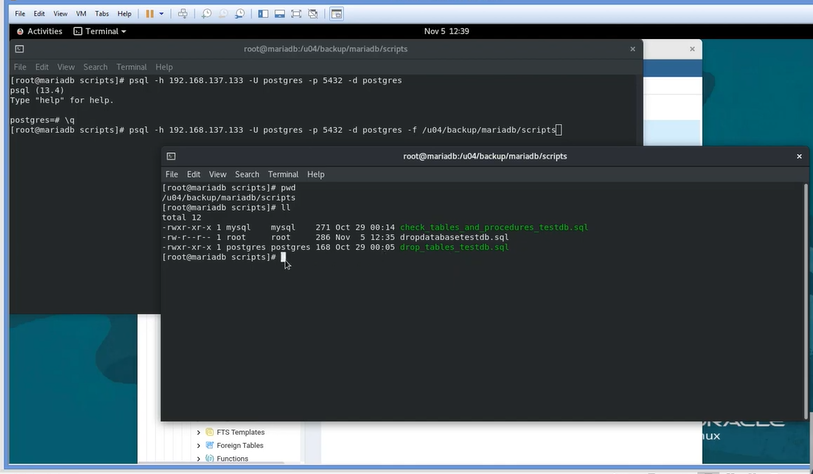The width and height of the screenshot is (813, 474).
Task: Open VMware Help menu
Action: click(124, 14)
